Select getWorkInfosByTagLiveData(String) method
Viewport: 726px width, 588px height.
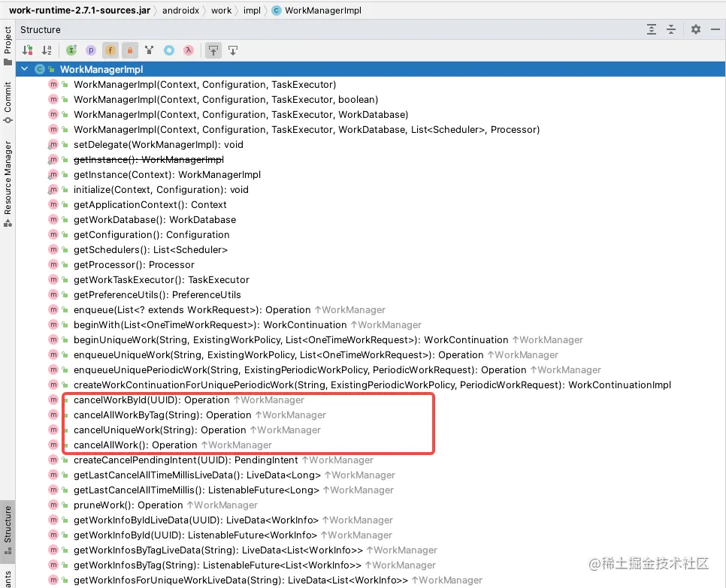coord(255,550)
